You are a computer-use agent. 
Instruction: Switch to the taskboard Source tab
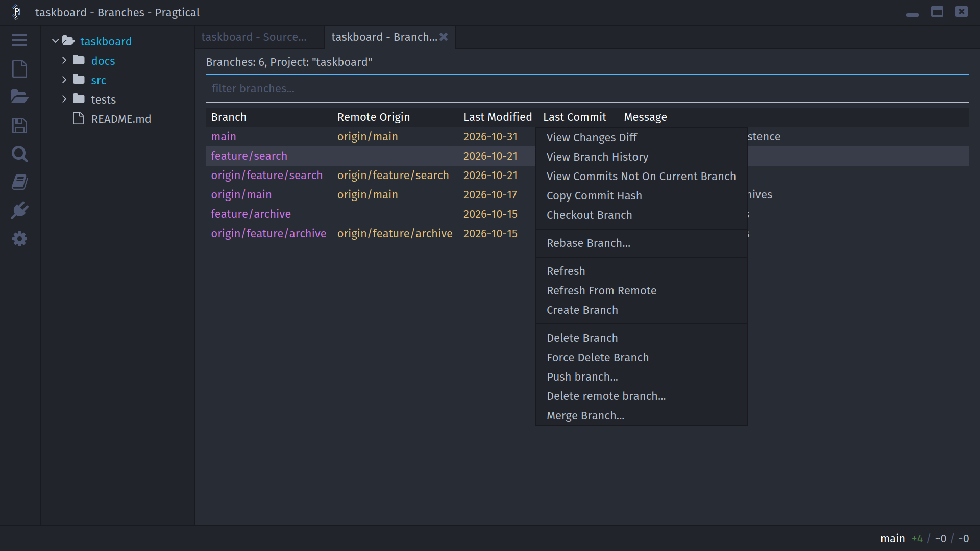(x=259, y=37)
